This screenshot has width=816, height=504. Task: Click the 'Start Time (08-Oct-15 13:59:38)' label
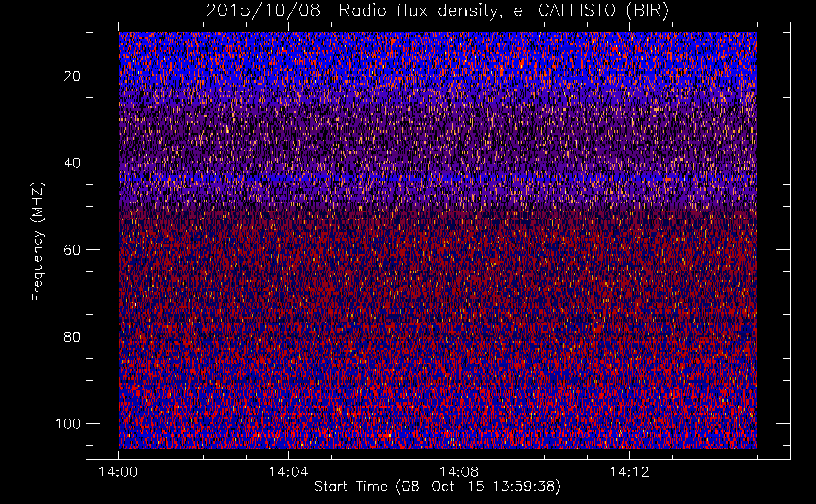coord(437,486)
